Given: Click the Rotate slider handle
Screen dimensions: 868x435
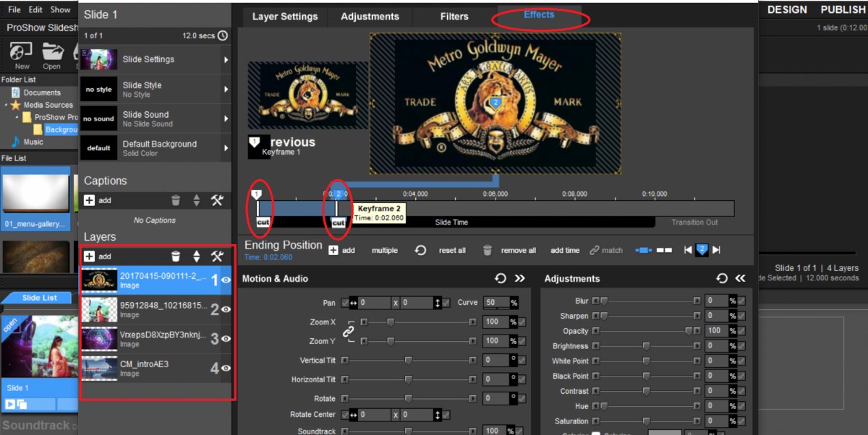Looking at the screenshot, I should coord(409,398).
